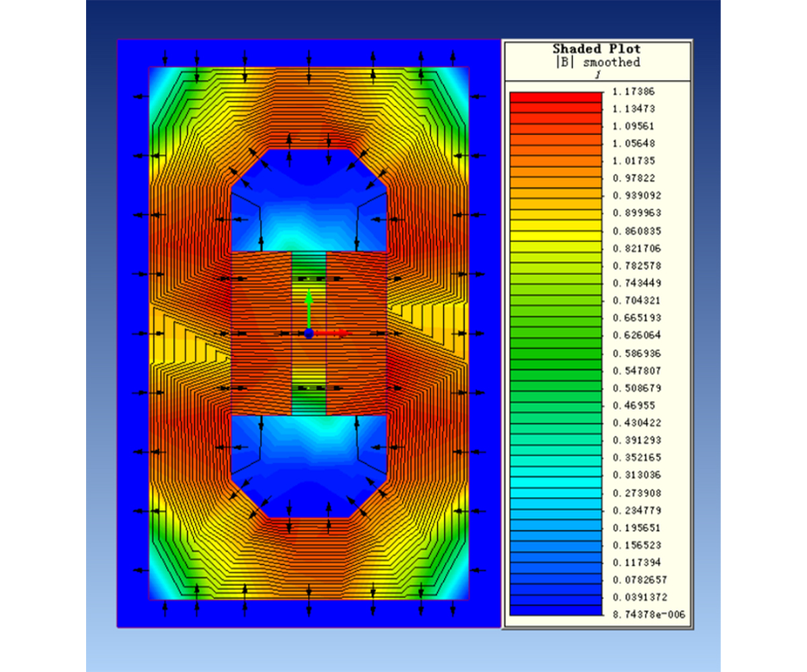Click the Shaded Plot legend title

point(596,49)
